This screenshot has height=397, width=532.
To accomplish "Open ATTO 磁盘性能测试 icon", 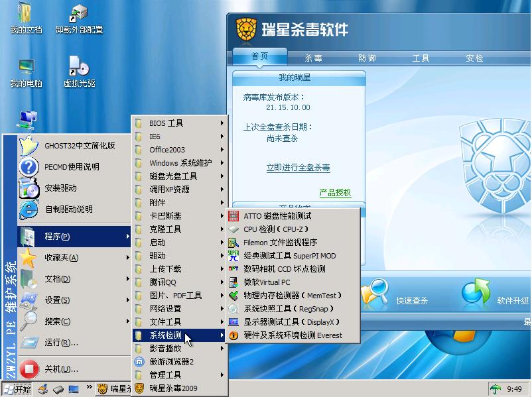I will tap(233, 216).
